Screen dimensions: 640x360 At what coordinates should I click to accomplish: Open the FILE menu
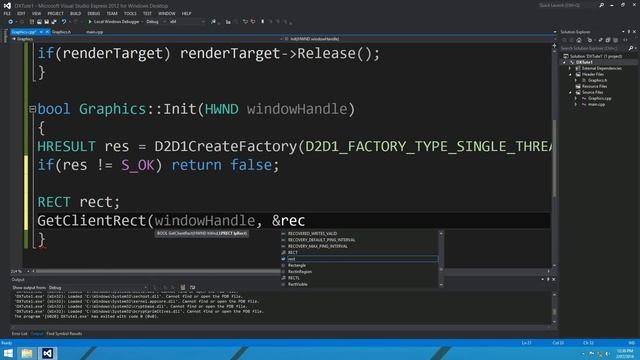[7, 13]
